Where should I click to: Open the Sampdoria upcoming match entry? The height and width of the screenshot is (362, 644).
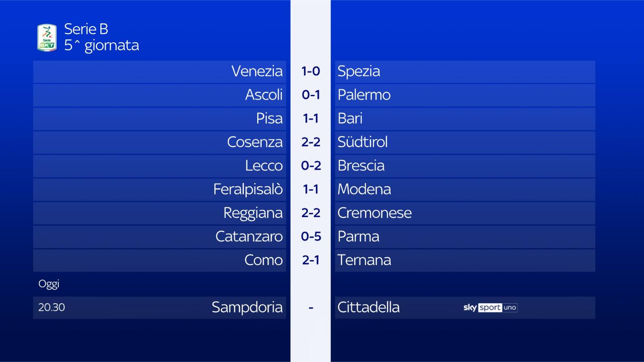tap(247, 308)
